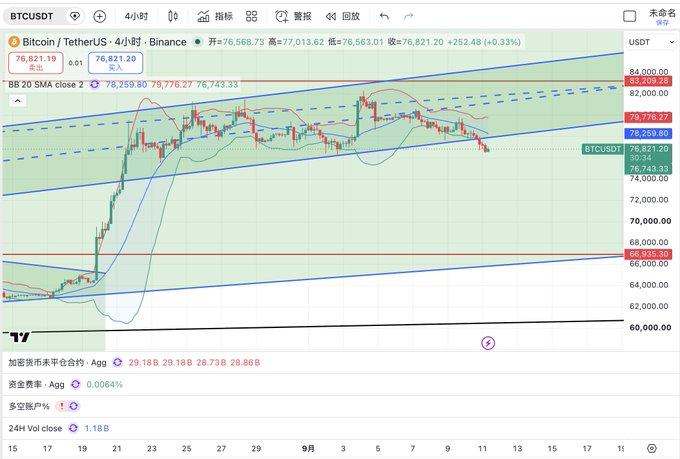Image resolution: width=680 pixels, height=459 pixels.
Task: Open the layout selector square icon
Action: pyautogui.click(x=629, y=16)
